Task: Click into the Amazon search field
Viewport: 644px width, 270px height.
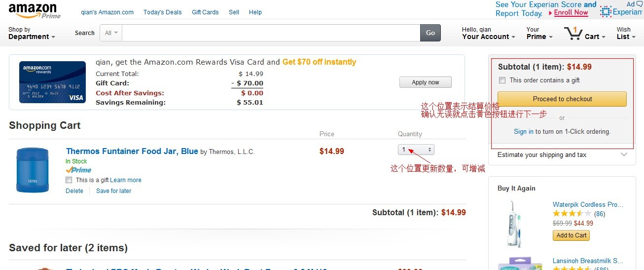Action: tap(271, 33)
